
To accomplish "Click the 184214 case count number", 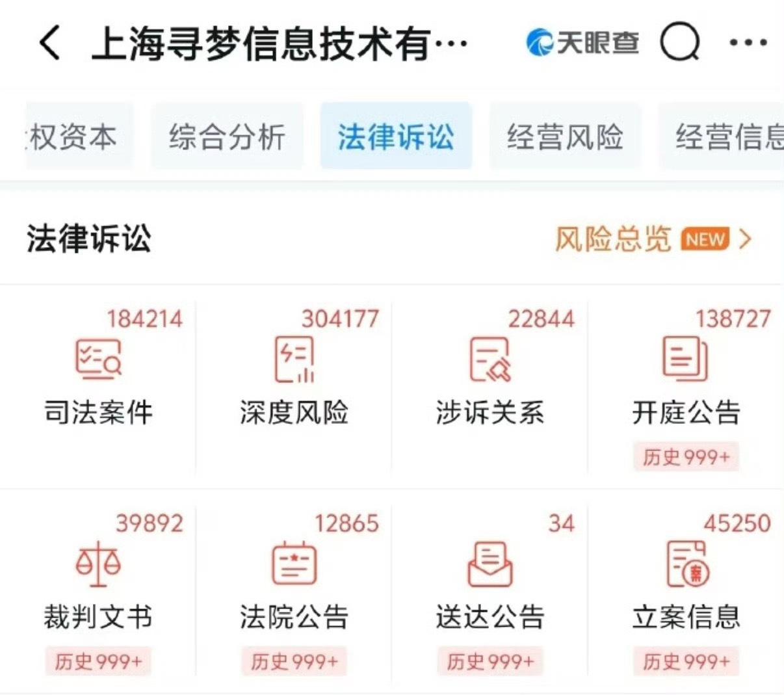I will 145,318.
